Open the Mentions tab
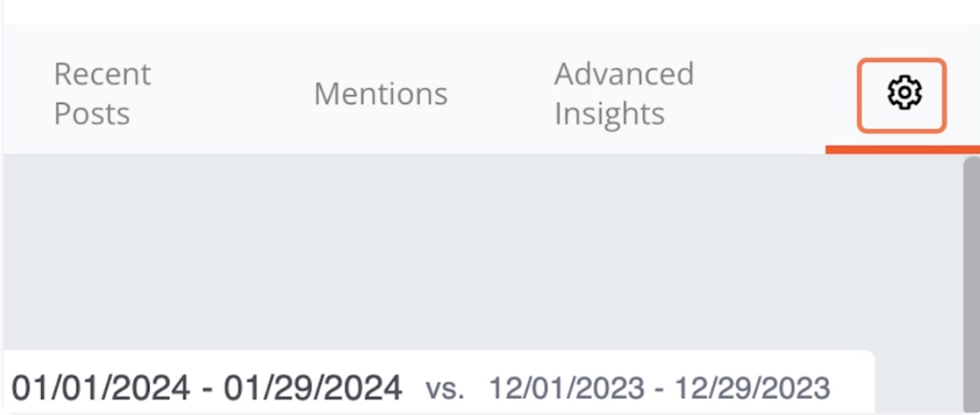Image resolution: width=980 pixels, height=415 pixels. click(x=380, y=94)
